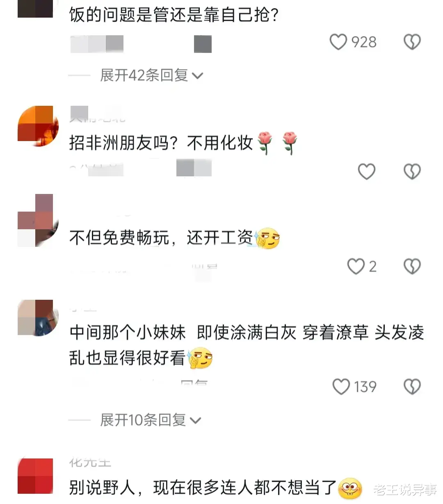
Task: Tap the comment 饭的问题是管还是靠自己抢
Action: [x=174, y=15]
